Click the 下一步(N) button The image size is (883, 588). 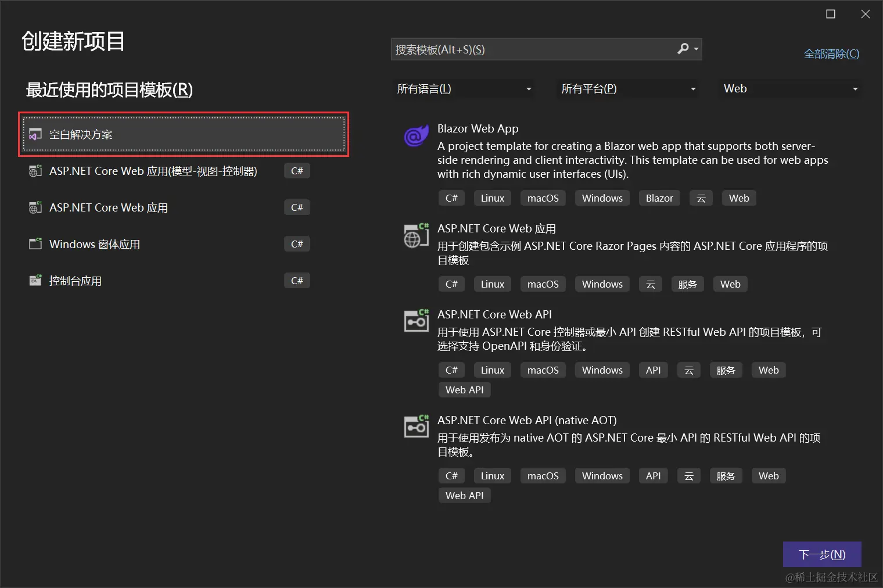(822, 554)
